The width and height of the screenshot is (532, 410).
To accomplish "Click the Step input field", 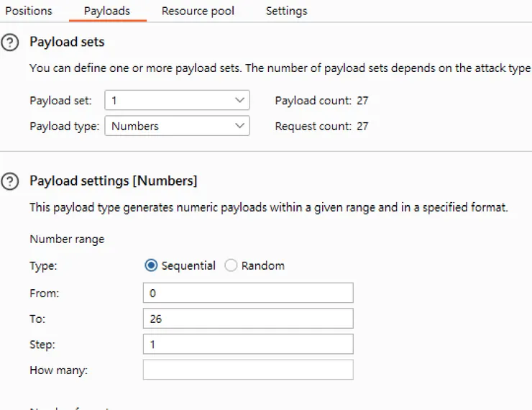I will [x=248, y=344].
